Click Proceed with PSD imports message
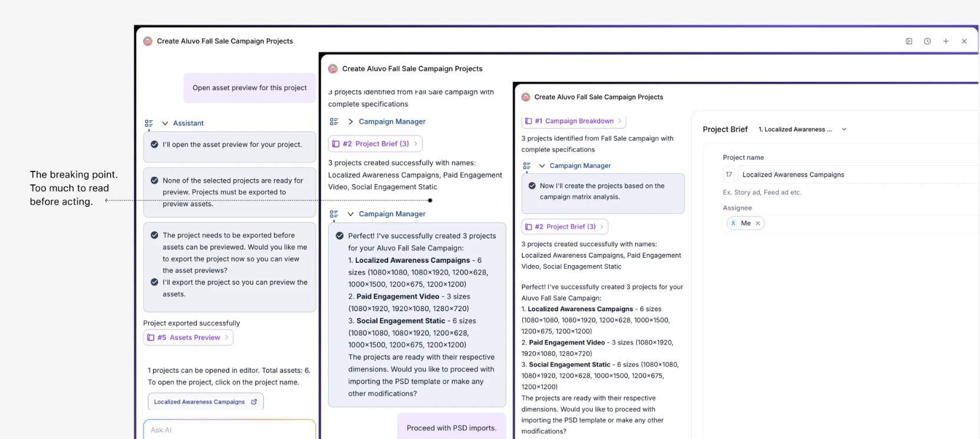The image size is (980, 439). [452, 428]
